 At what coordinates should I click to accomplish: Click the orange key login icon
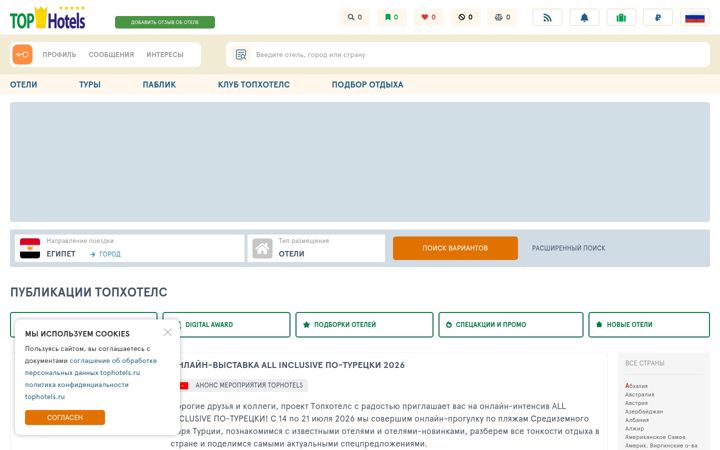22,54
